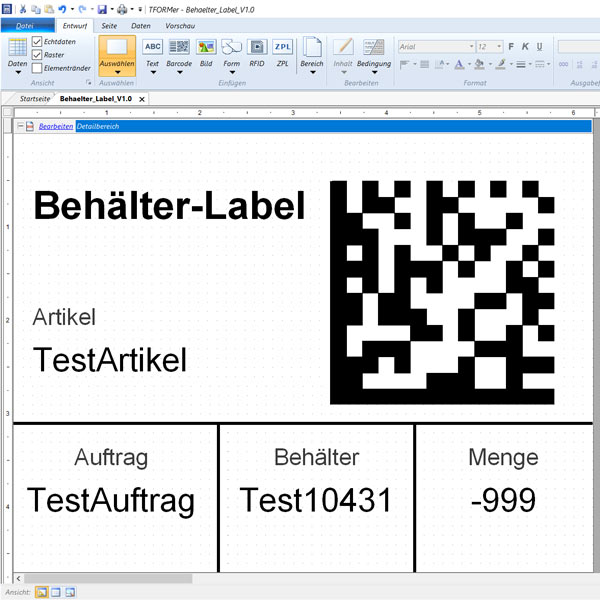Collapse the Detailbereich band with minus box
The image size is (600, 600).
(20, 126)
